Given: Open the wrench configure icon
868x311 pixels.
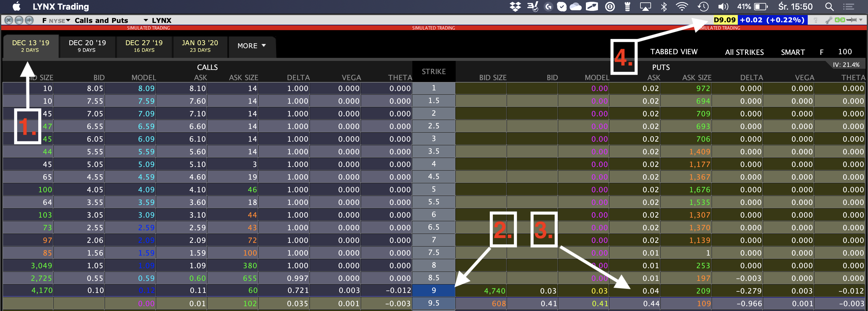Looking at the screenshot, I should pos(829,20).
